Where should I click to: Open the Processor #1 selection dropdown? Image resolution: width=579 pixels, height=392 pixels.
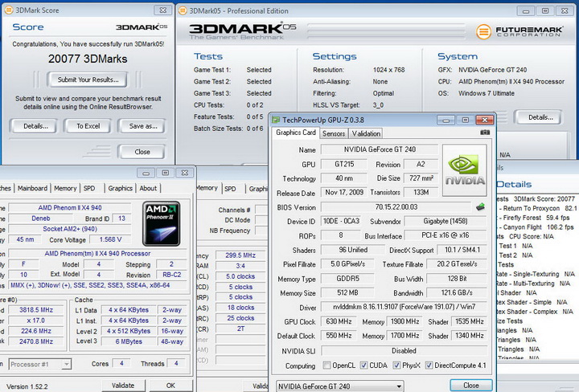(39, 365)
